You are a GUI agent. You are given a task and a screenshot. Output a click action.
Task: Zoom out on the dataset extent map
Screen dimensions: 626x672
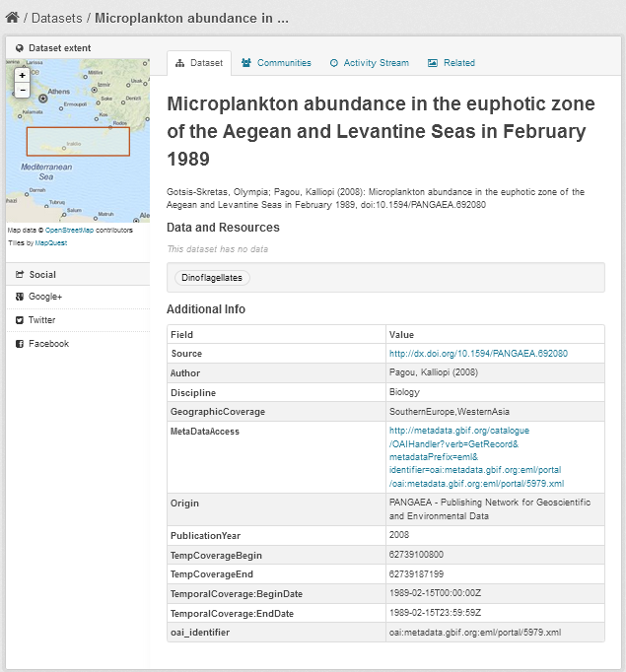point(23,90)
